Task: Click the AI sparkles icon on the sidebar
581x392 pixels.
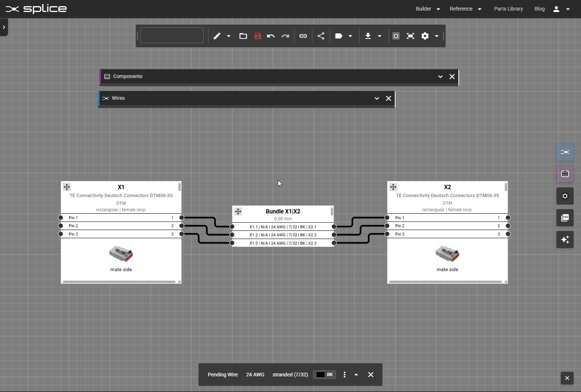Action: (x=565, y=240)
